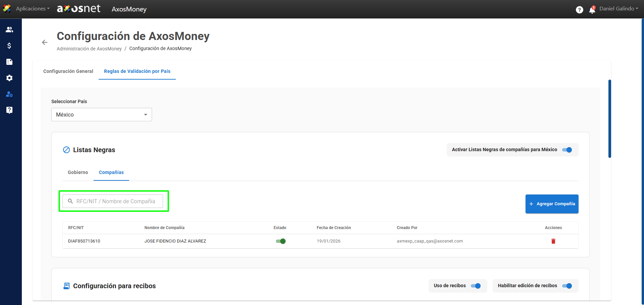Click the Estado column header
This screenshot has height=305, width=644.
pyautogui.click(x=280, y=228)
